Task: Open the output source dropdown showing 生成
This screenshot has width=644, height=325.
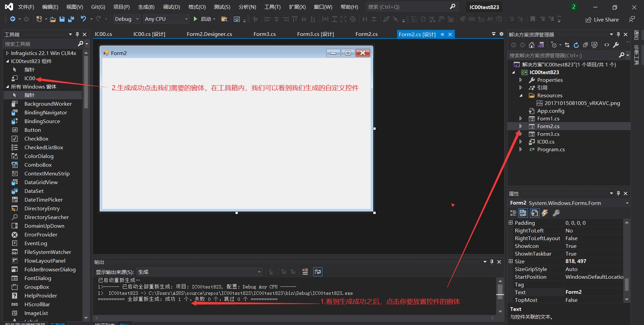Action: 200,272
